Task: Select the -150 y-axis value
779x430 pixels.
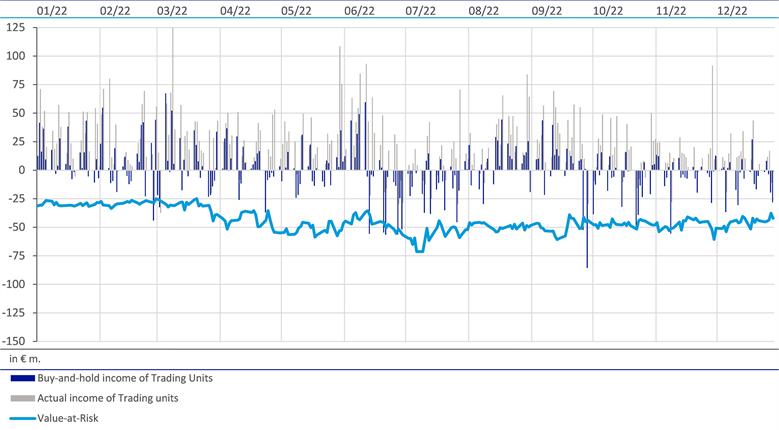Action: [13, 341]
